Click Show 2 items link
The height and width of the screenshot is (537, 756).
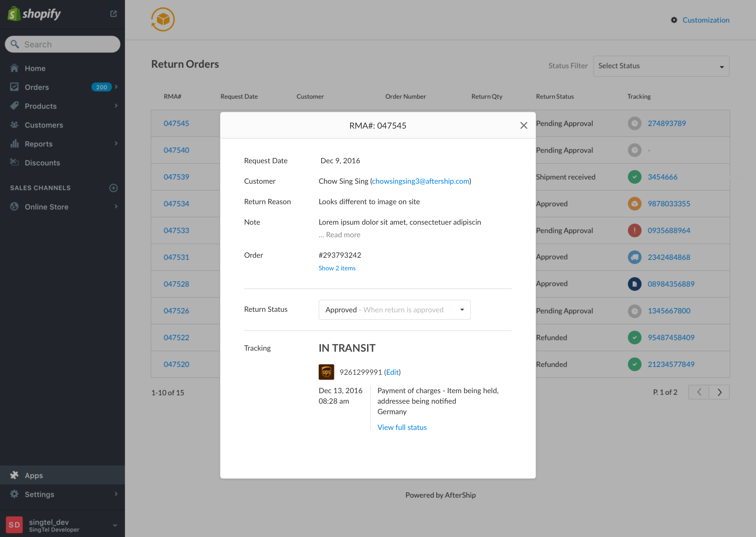click(x=337, y=268)
